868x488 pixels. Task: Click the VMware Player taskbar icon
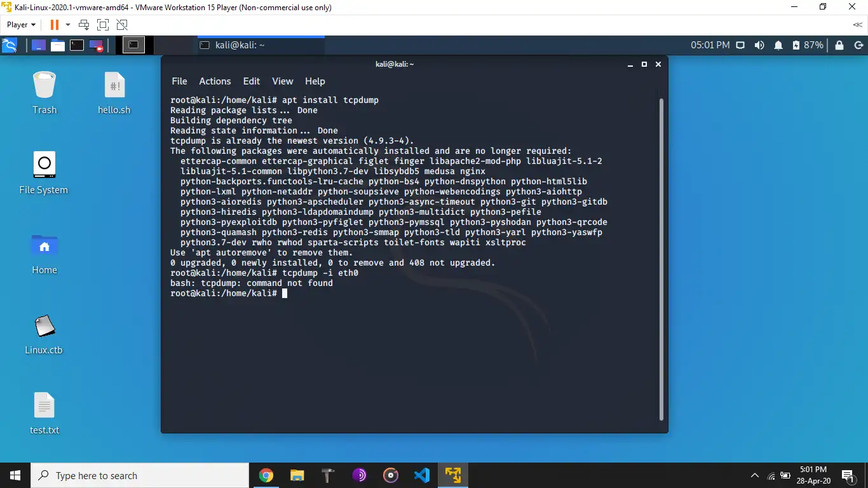[x=453, y=475]
